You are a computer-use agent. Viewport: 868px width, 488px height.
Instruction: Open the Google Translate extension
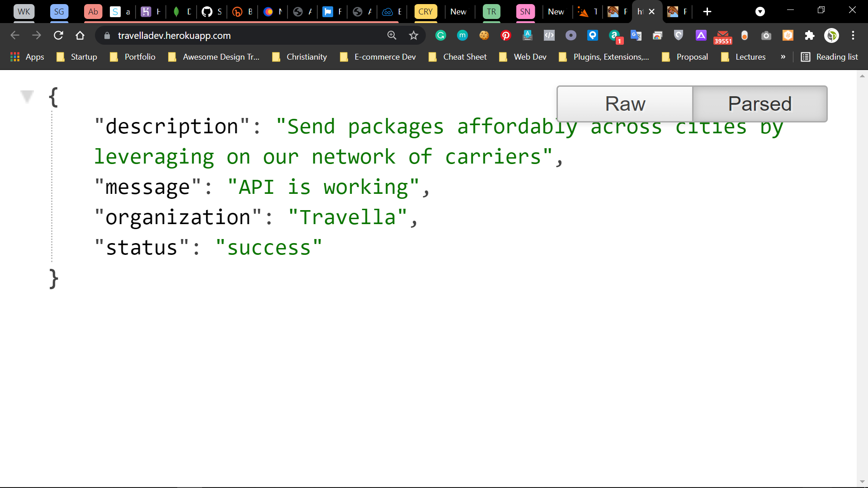[x=636, y=35]
